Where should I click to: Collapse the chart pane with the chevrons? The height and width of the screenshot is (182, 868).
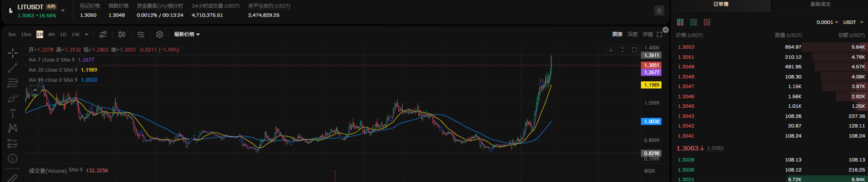pos(623,50)
